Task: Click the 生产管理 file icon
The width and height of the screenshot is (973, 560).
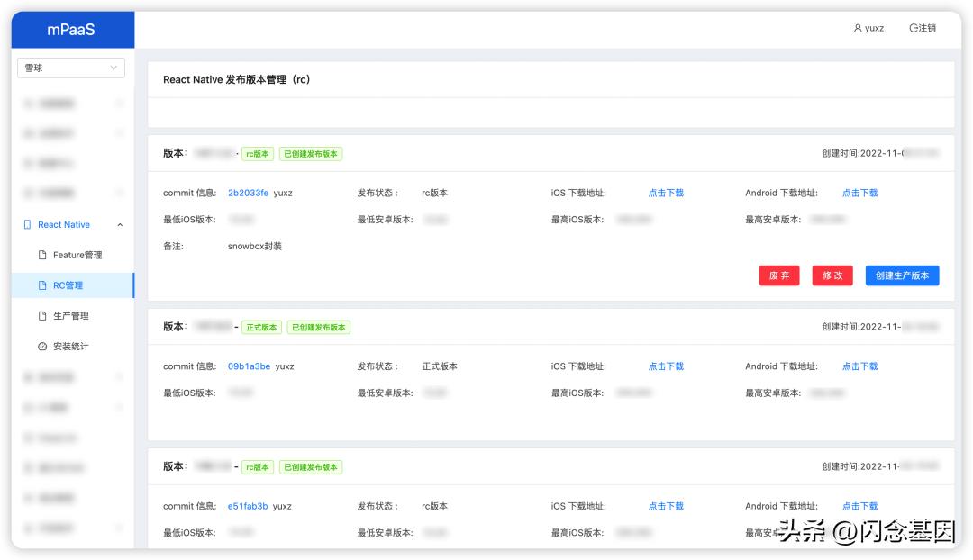Action: pos(42,316)
